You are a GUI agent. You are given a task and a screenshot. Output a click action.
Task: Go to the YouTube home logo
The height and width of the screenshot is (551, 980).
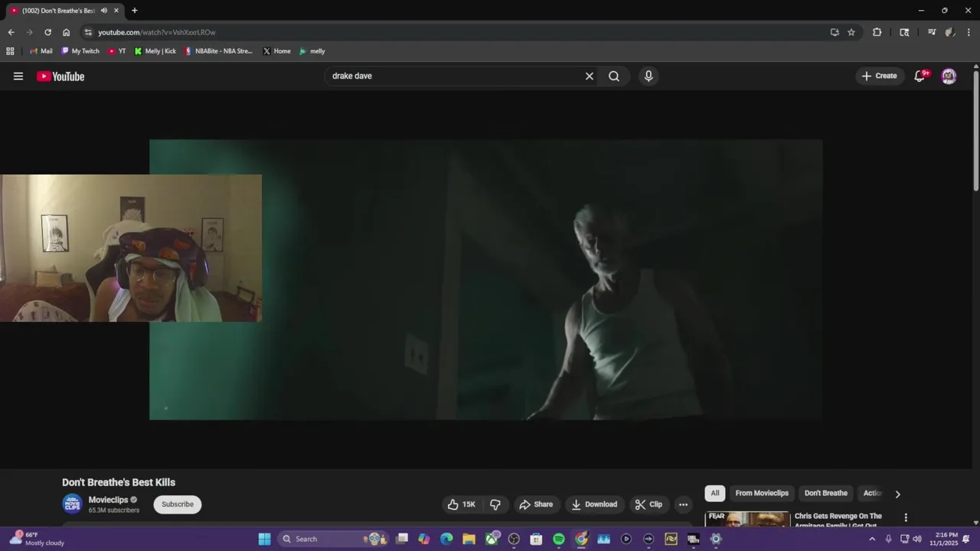click(60, 76)
